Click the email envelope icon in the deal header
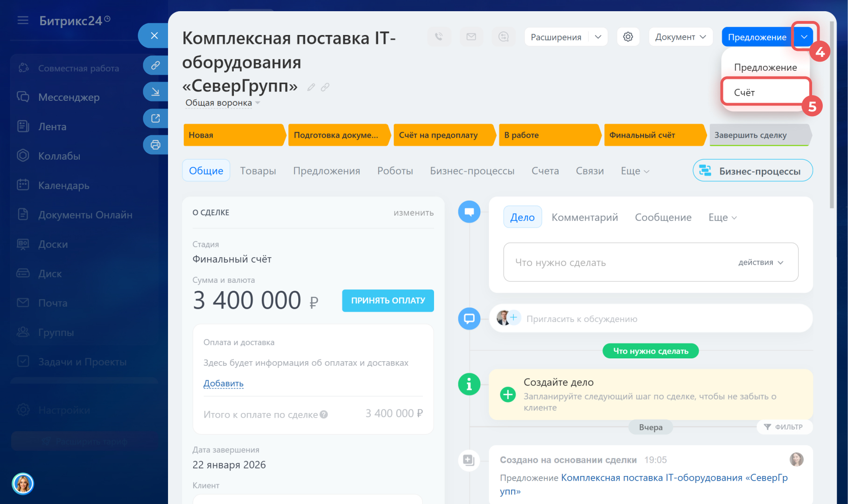This screenshot has width=848, height=504. 471,37
